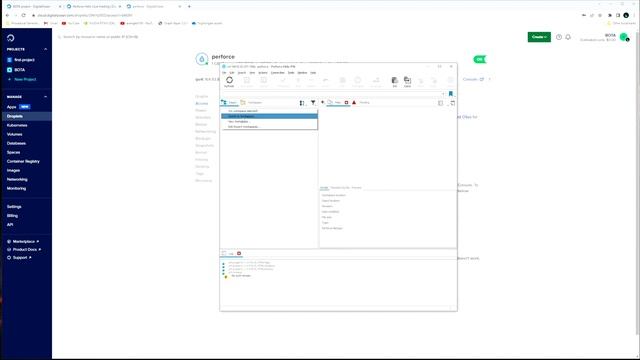Go to Spaces in the sidebar
640x360 pixels.
pos(13,152)
